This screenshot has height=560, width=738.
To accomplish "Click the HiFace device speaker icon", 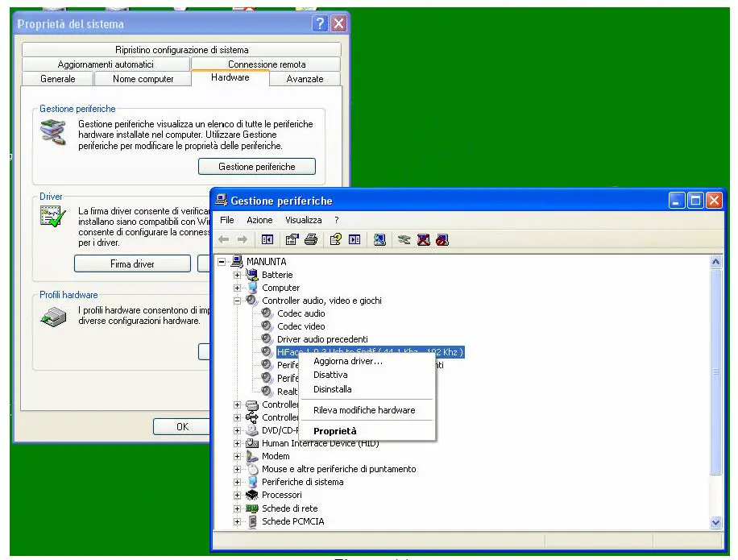I will pos(267,351).
